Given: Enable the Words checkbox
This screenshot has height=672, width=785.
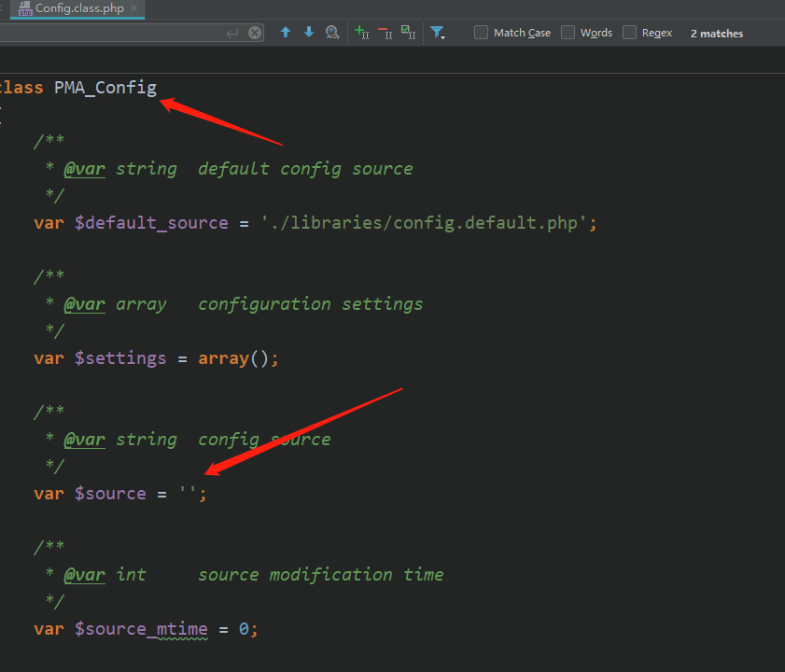Looking at the screenshot, I should [x=568, y=33].
